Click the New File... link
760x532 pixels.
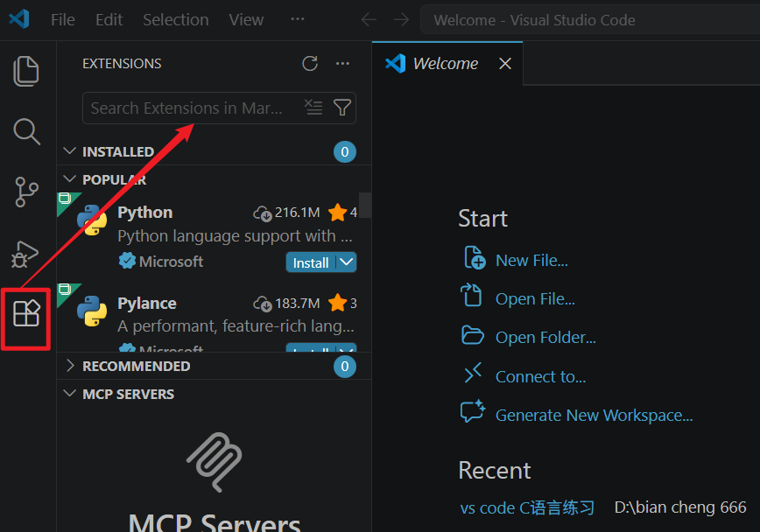[531, 261]
